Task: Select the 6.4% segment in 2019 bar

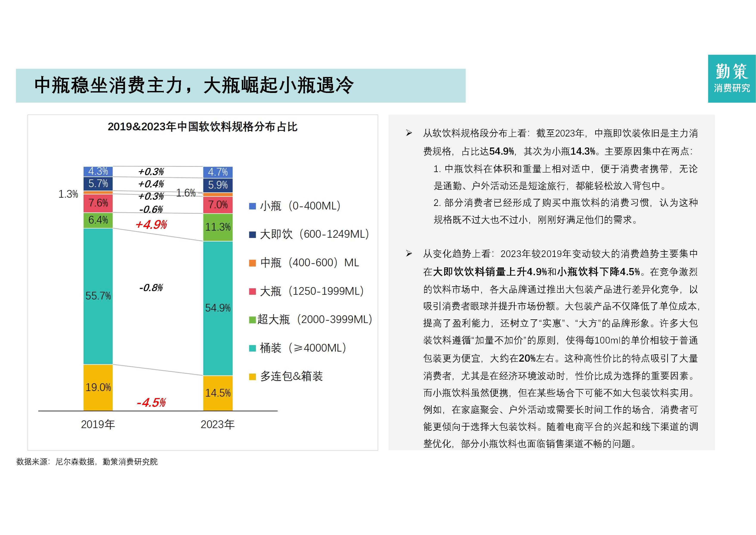Action: (98, 220)
